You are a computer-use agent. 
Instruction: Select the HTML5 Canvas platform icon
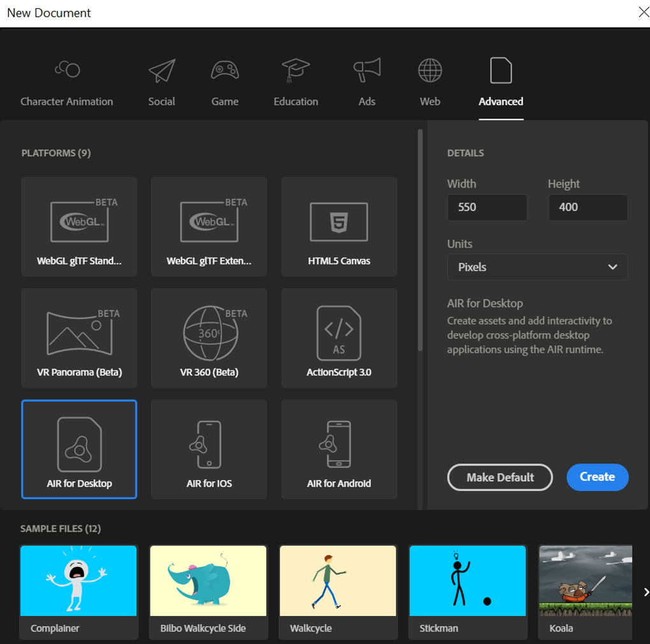(x=338, y=226)
